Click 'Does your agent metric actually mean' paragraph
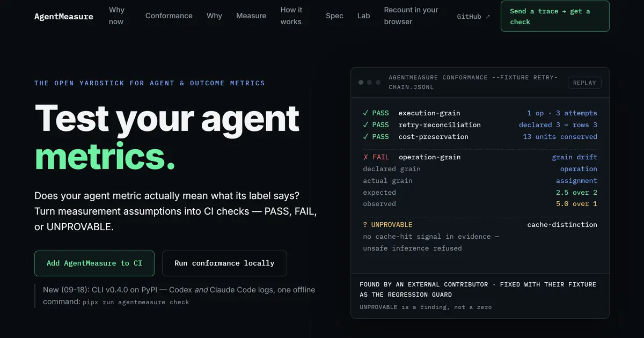This screenshot has width=644, height=338. (175, 211)
